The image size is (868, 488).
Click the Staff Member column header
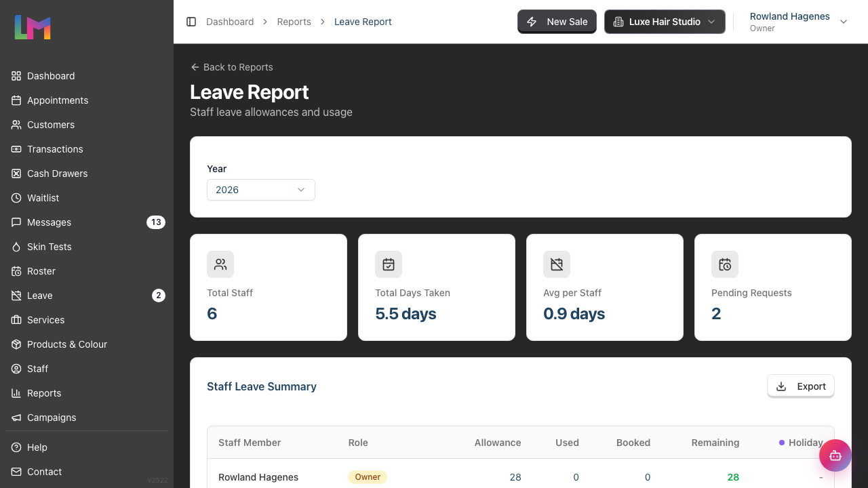coord(250,443)
